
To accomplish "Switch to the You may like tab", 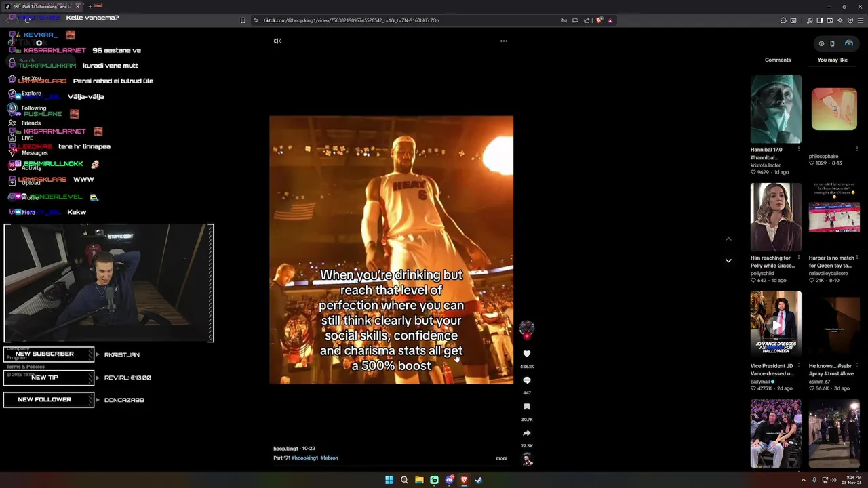I will [x=833, y=60].
